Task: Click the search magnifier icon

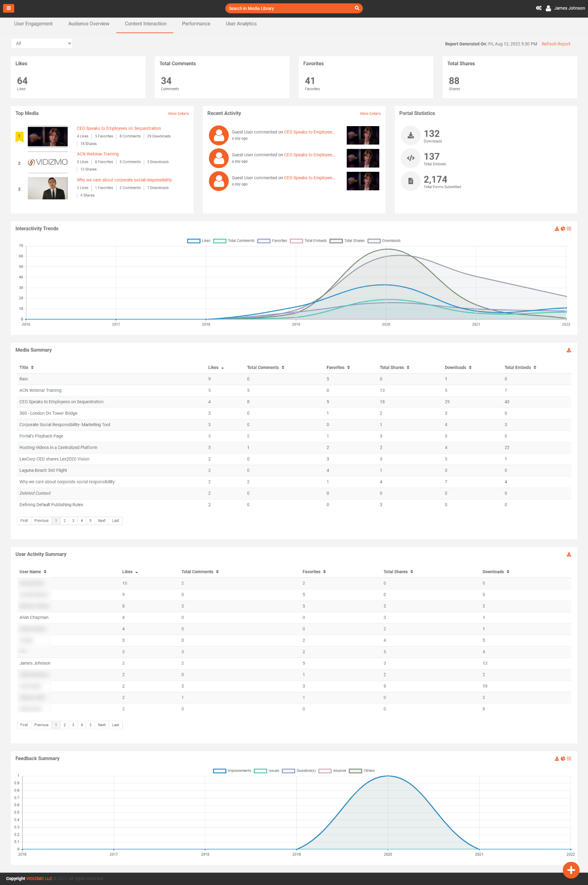Action: (x=357, y=8)
